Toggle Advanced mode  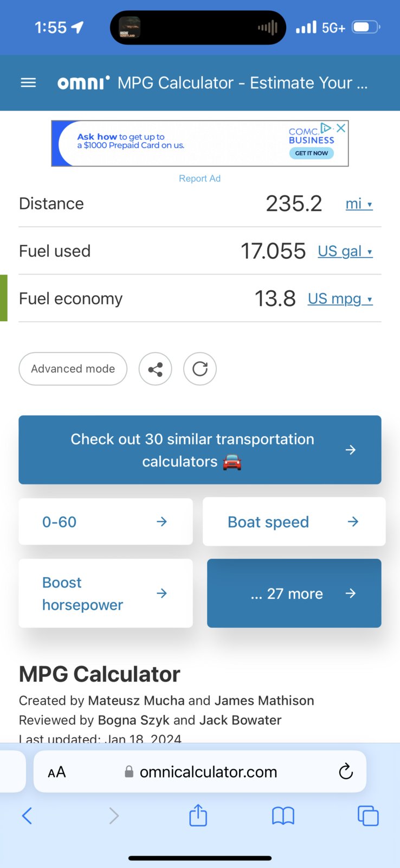pyautogui.click(x=73, y=369)
